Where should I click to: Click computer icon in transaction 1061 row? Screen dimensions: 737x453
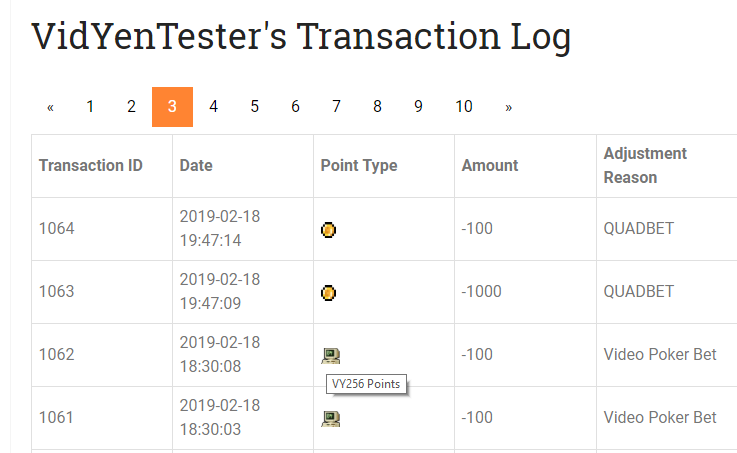[x=331, y=419]
